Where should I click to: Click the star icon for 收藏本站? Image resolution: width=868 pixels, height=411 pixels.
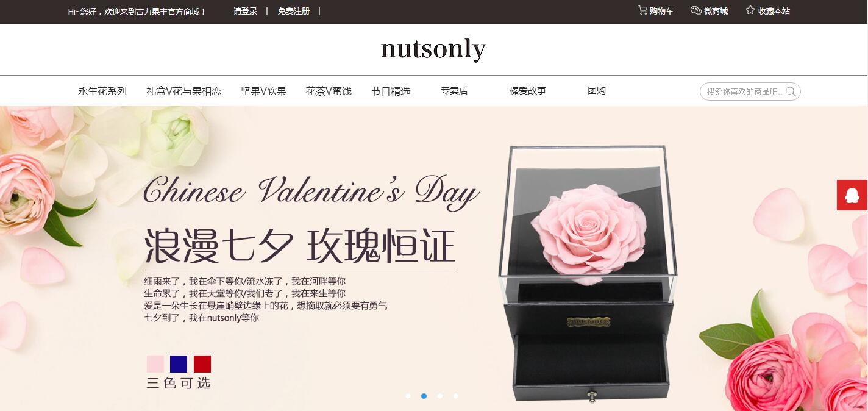[750, 10]
